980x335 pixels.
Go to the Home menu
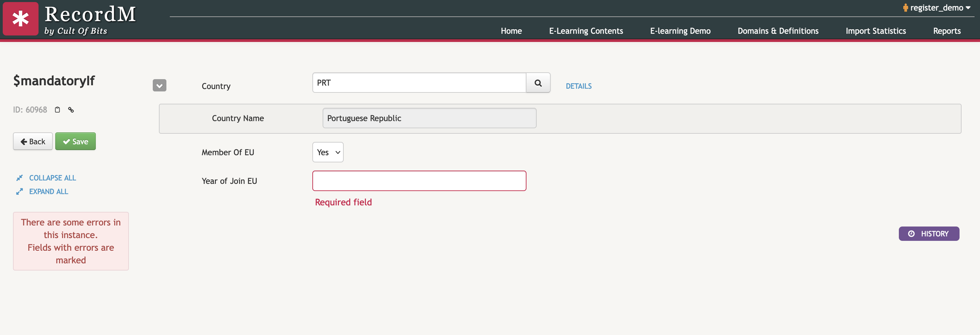511,31
